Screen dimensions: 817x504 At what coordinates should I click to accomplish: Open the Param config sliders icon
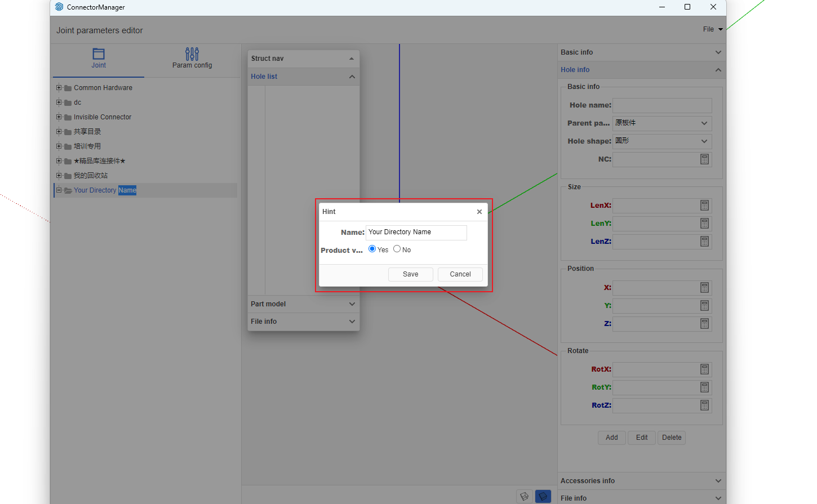192,54
